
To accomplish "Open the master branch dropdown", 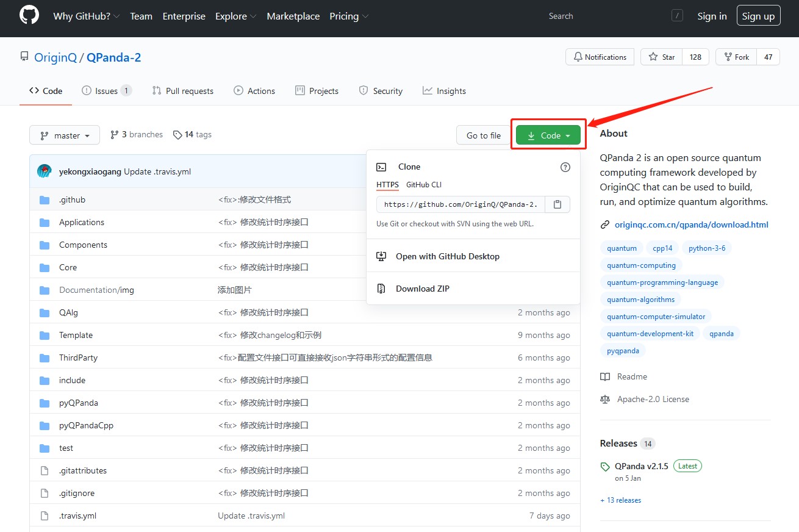I will pyautogui.click(x=65, y=135).
